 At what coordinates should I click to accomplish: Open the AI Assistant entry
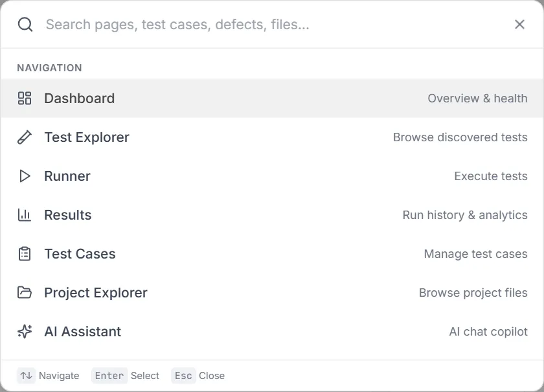pyautogui.click(x=272, y=332)
